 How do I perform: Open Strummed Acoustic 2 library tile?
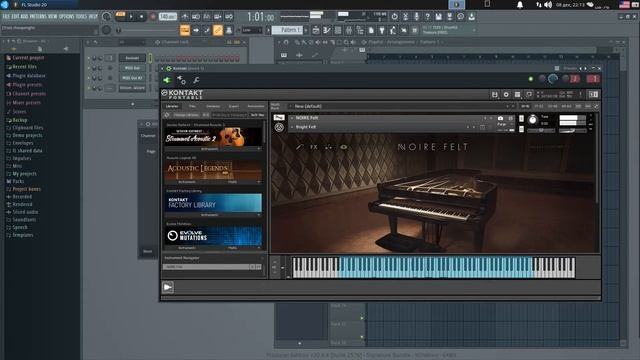pos(213,137)
